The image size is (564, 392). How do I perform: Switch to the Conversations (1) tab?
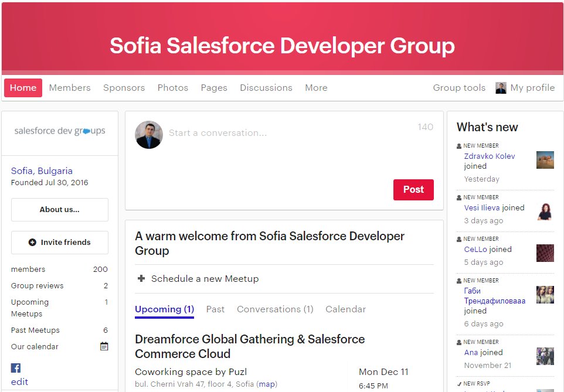click(275, 309)
